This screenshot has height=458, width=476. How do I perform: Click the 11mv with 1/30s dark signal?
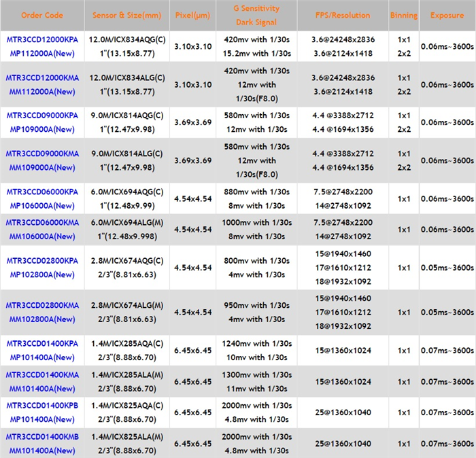click(x=257, y=389)
